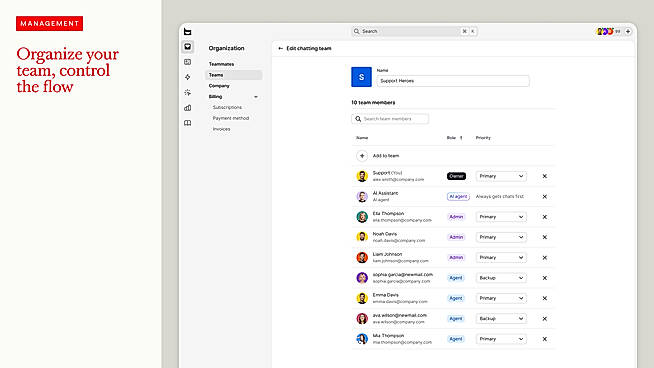Click the app logo icon in the sidebar
This screenshot has height=368, width=654.
tap(187, 32)
